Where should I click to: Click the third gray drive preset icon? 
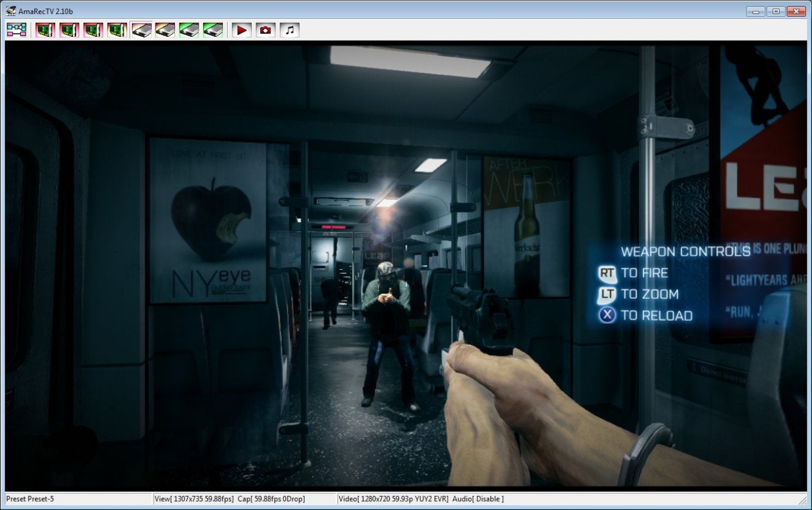coord(189,30)
